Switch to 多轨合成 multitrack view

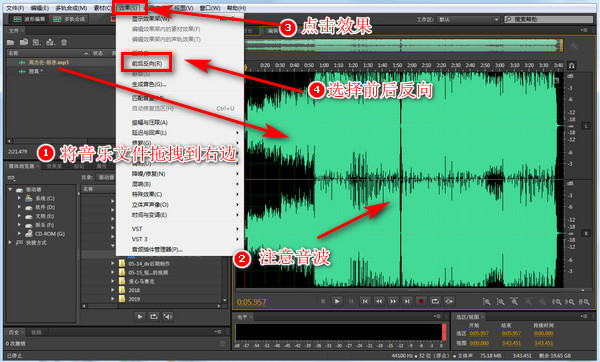point(69,19)
